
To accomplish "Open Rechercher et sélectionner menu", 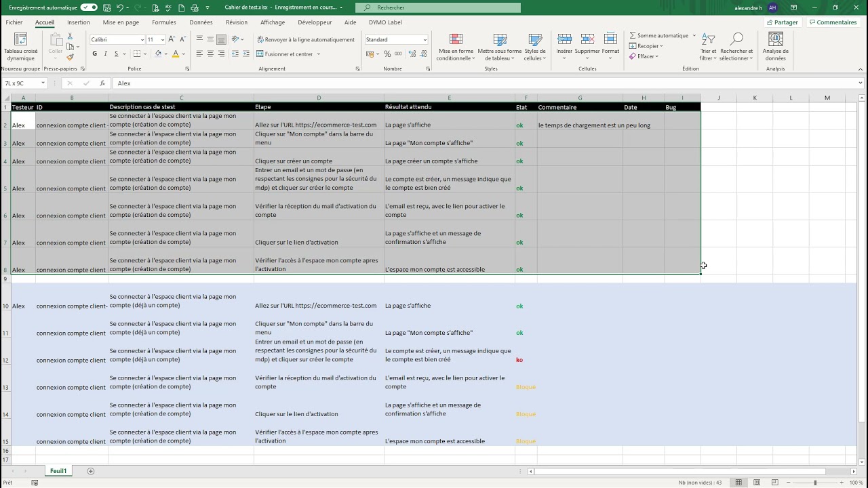I will pyautogui.click(x=736, y=47).
